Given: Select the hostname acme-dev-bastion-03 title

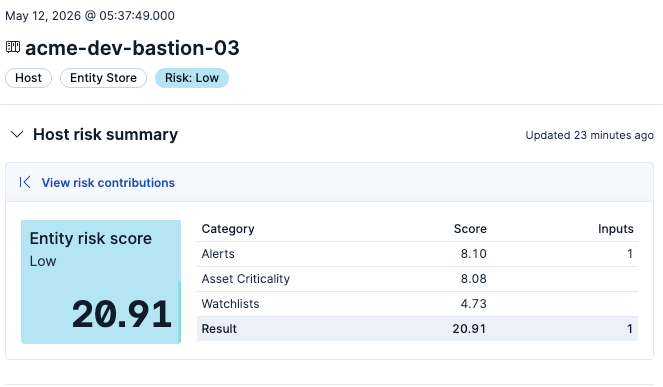Looking at the screenshot, I should pos(132,47).
